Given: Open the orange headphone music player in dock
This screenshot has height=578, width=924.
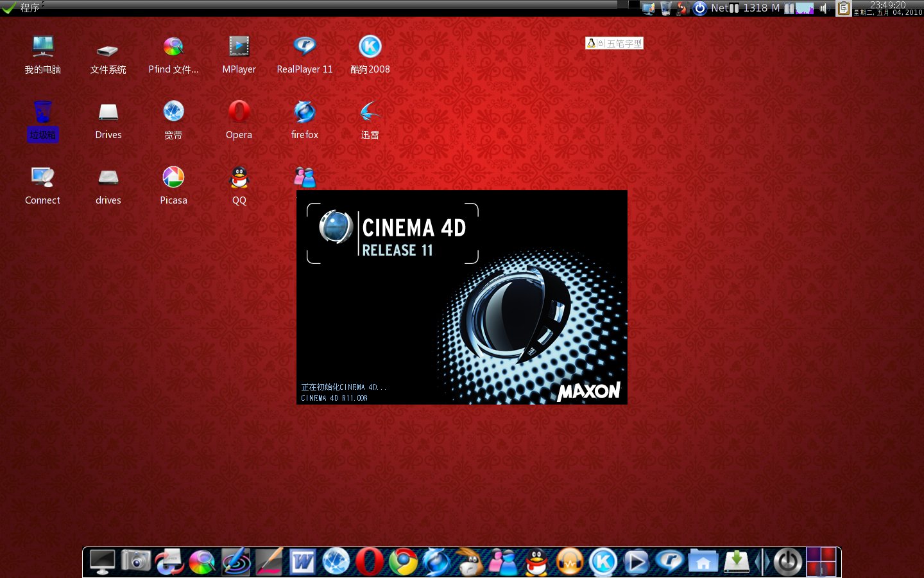Looking at the screenshot, I should coord(570,562).
